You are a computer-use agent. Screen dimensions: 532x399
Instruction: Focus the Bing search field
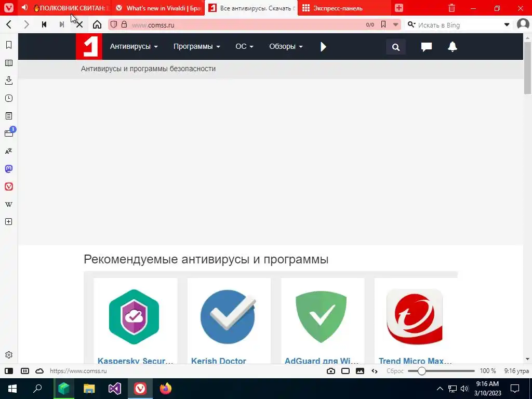pos(458,25)
